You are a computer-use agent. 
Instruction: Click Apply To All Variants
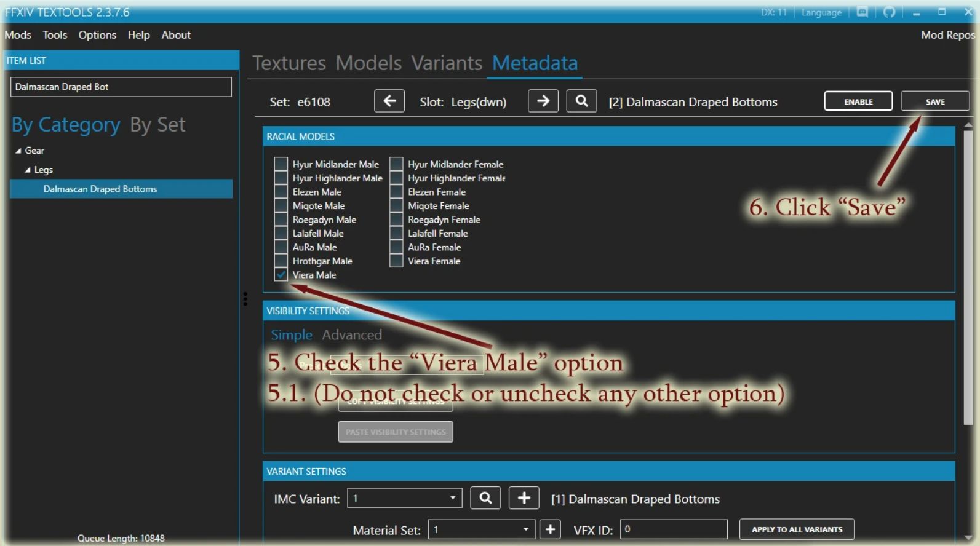click(797, 529)
